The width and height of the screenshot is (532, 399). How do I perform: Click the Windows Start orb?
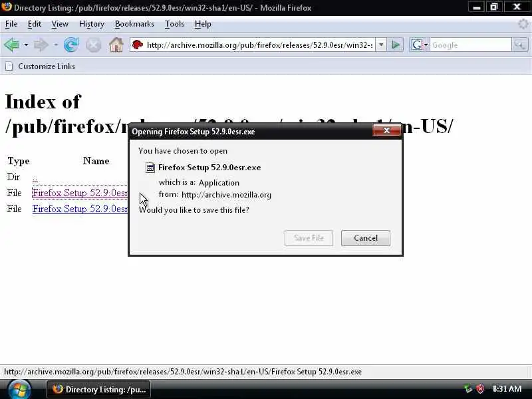[19, 390]
